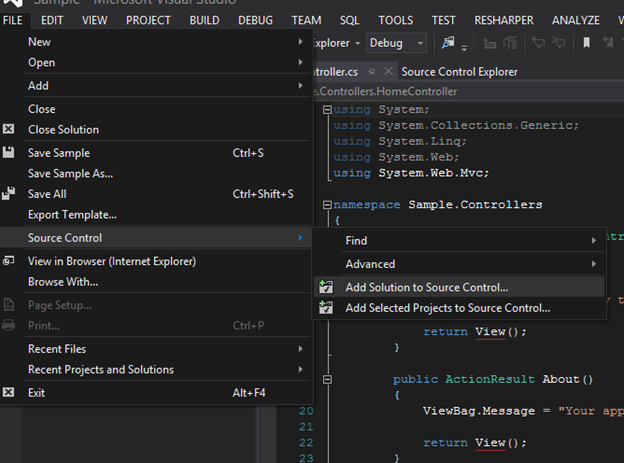Switch to the Source Control Explorer tab
Viewport: 624px width, 463px height.
tap(459, 72)
